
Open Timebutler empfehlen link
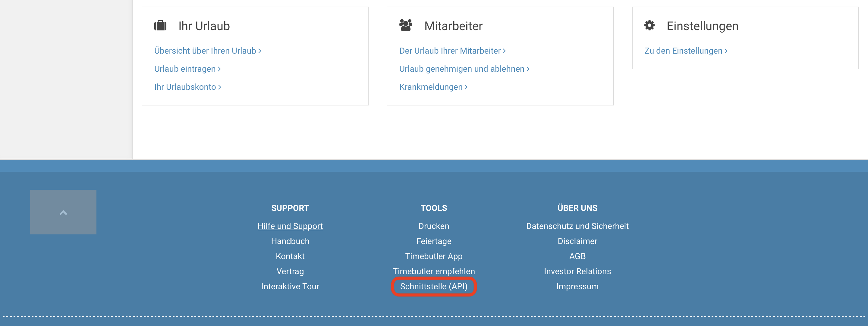434,271
